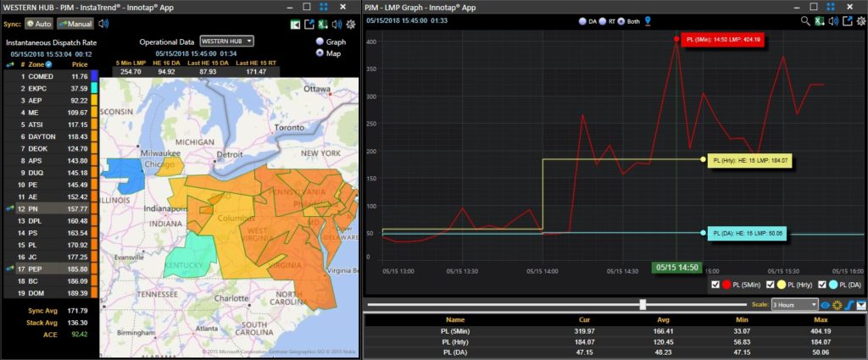
Task: Export LMP Graph to Excel
Action: coord(821,21)
